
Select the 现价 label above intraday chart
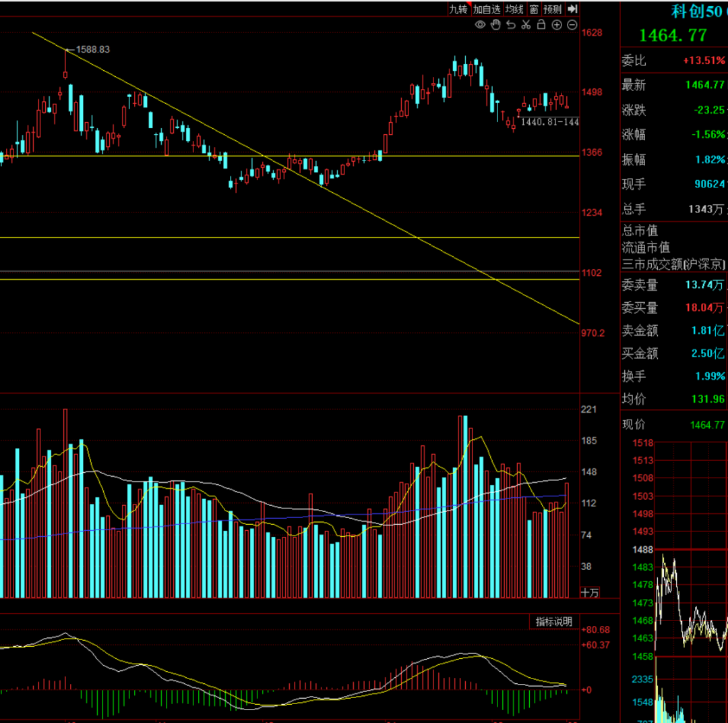pyautogui.click(x=634, y=424)
